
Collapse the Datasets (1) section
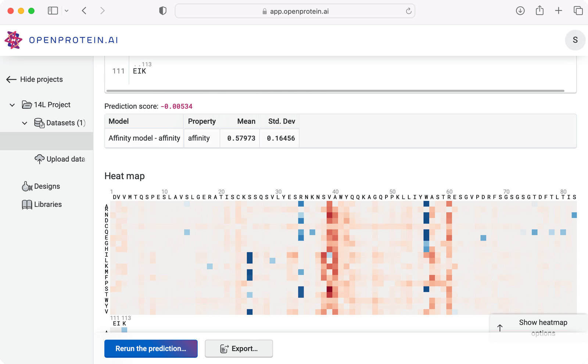[25, 123]
